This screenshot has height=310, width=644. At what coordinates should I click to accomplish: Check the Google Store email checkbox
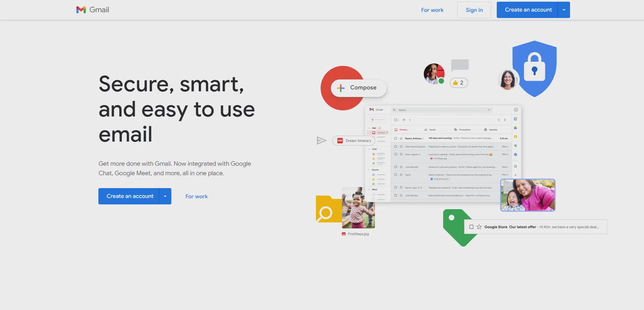pyautogui.click(x=471, y=227)
